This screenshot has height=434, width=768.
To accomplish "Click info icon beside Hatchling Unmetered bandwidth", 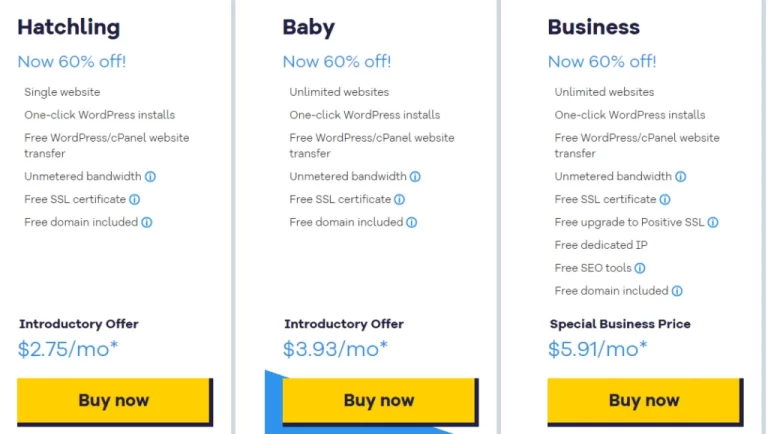I will pyautogui.click(x=150, y=177).
